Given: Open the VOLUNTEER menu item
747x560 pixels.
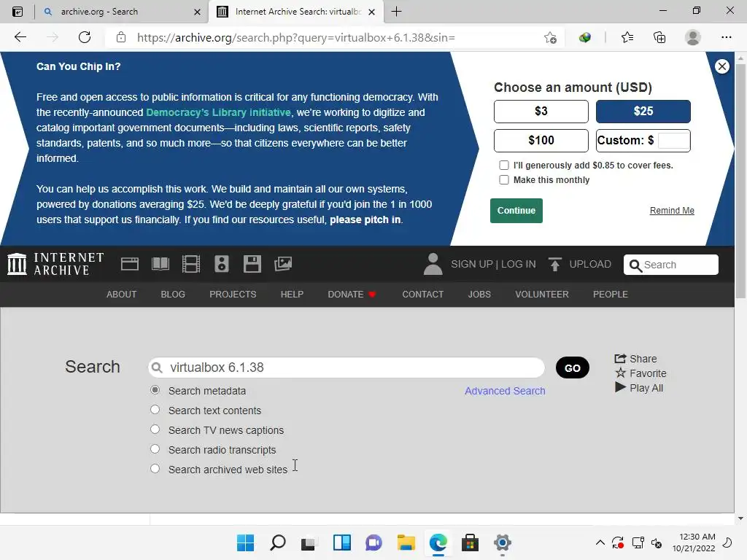Looking at the screenshot, I should 542,295.
